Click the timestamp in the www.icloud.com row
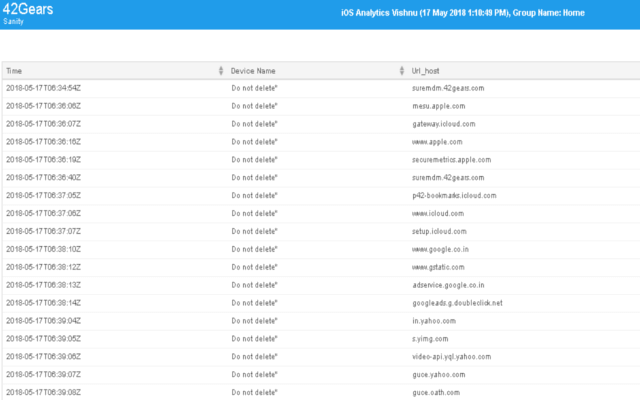 pyautogui.click(x=43, y=213)
